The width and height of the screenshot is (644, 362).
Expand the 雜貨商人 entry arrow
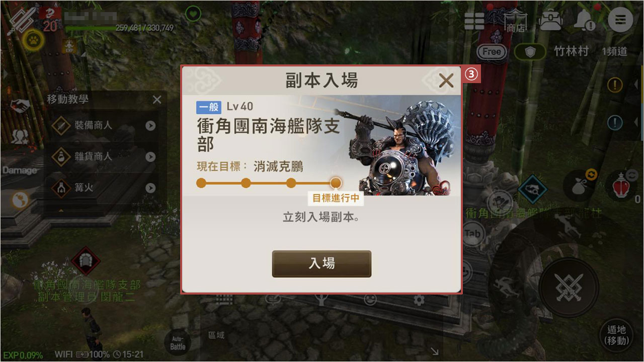click(x=150, y=157)
